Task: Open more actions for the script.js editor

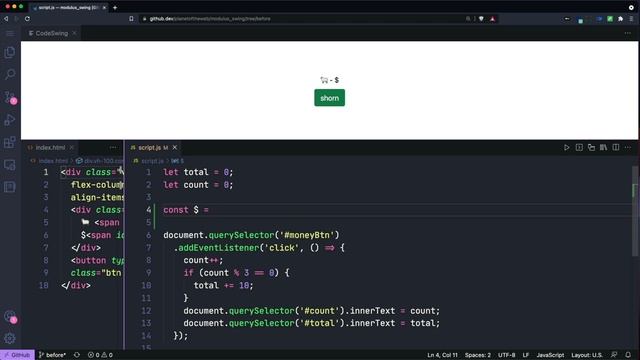Action: point(628,147)
